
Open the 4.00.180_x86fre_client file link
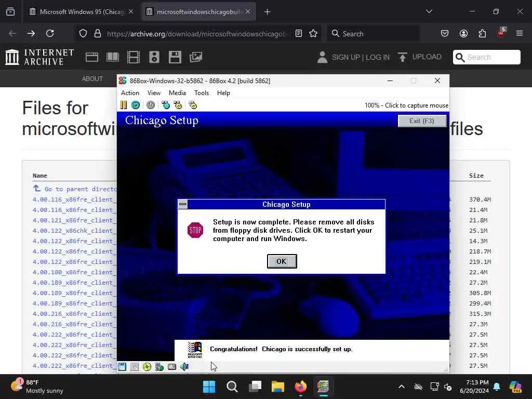[x=75, y=272]
